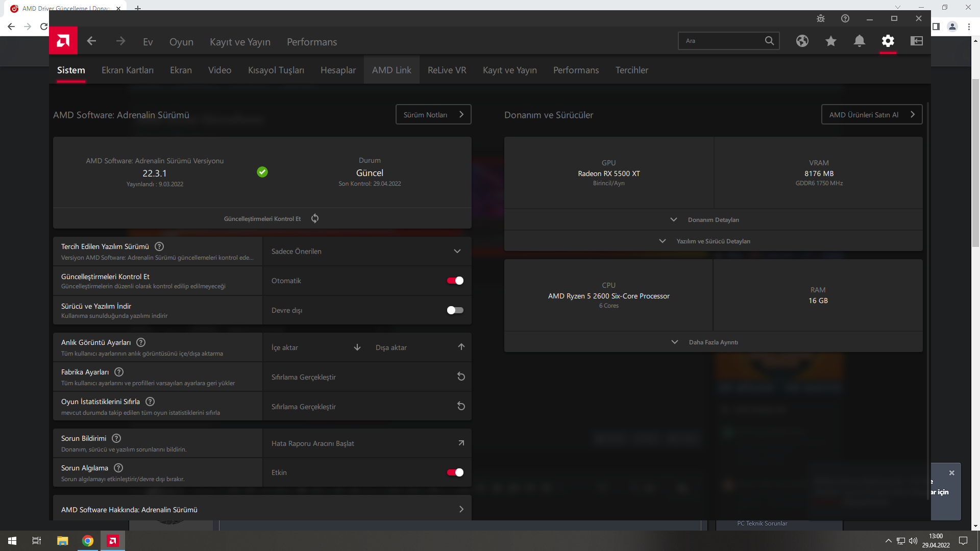Click help icon next to Anlık Görüntü Ayarları
Screen dimensions: 980x551
tap(141, 342)
